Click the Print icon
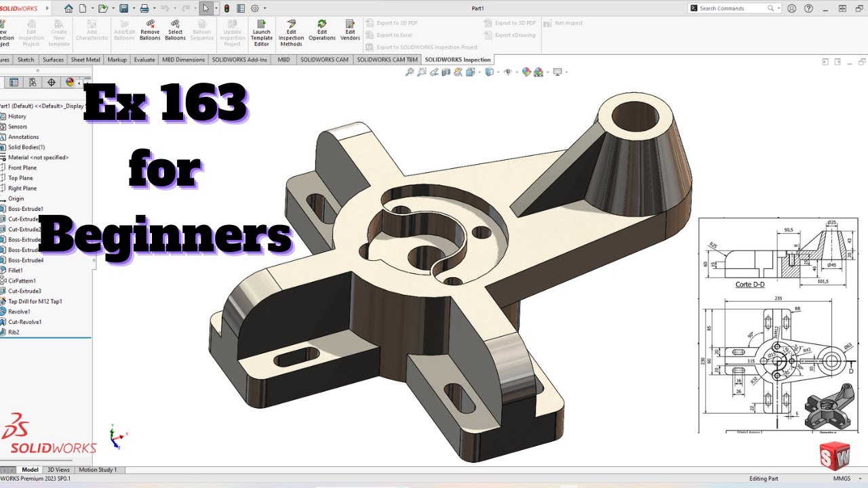868x488 pixels. [x=144, y=8]
